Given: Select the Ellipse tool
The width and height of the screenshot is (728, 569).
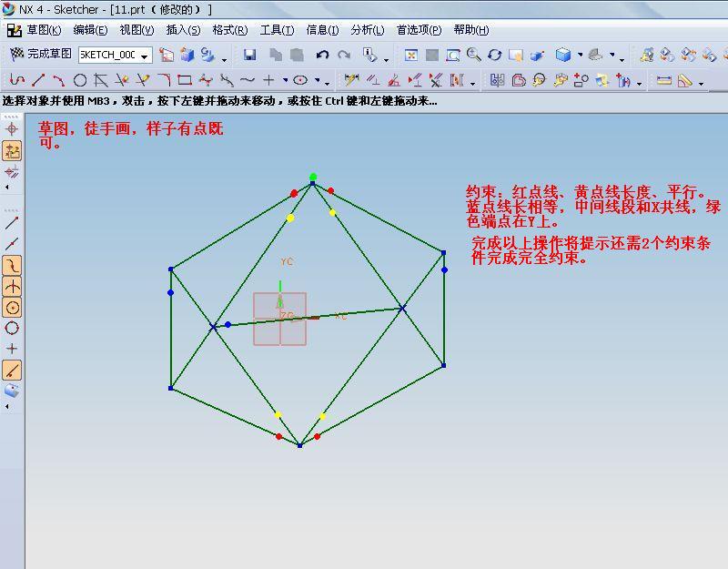Looking at the screenshot, I should 300,80.
